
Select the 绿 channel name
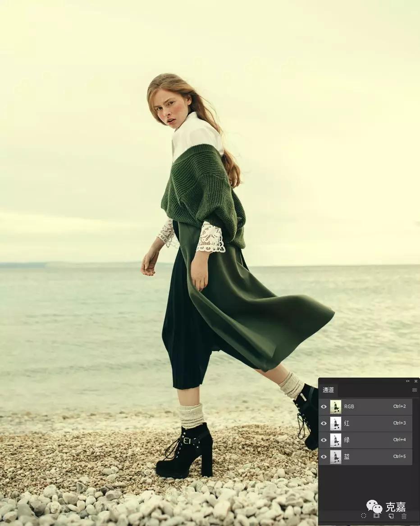pos(347,440)
